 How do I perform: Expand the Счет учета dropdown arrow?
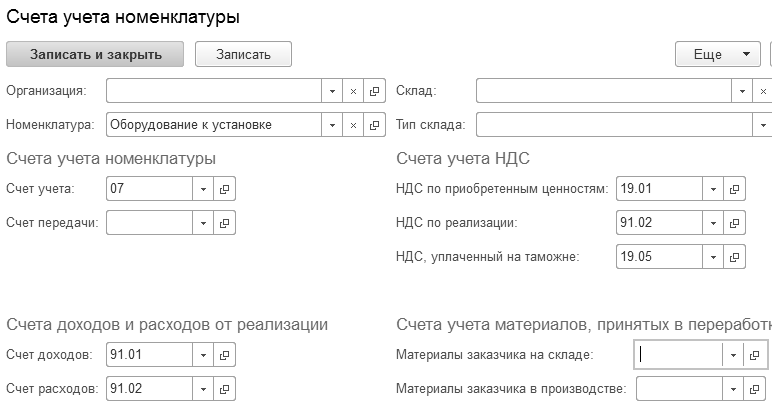202,188
